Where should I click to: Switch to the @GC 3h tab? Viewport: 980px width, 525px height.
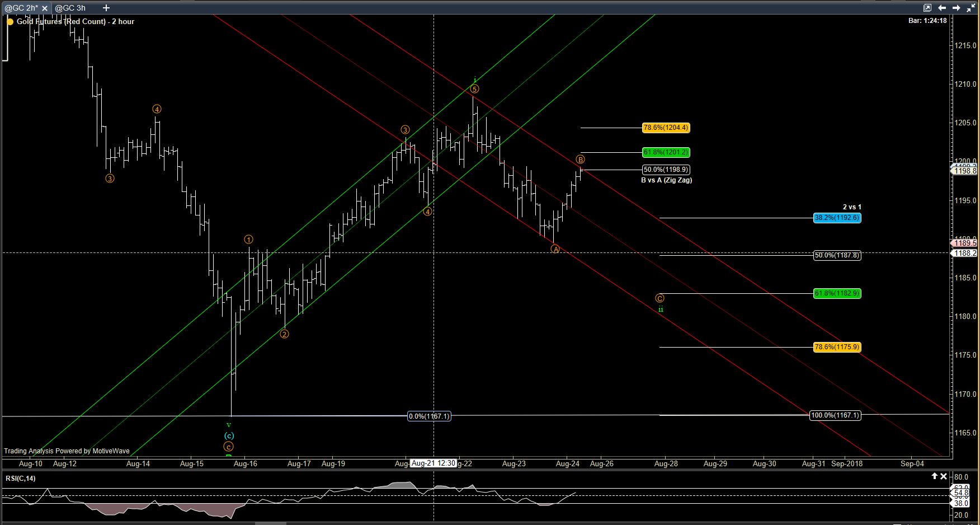[x=70, y=8]
